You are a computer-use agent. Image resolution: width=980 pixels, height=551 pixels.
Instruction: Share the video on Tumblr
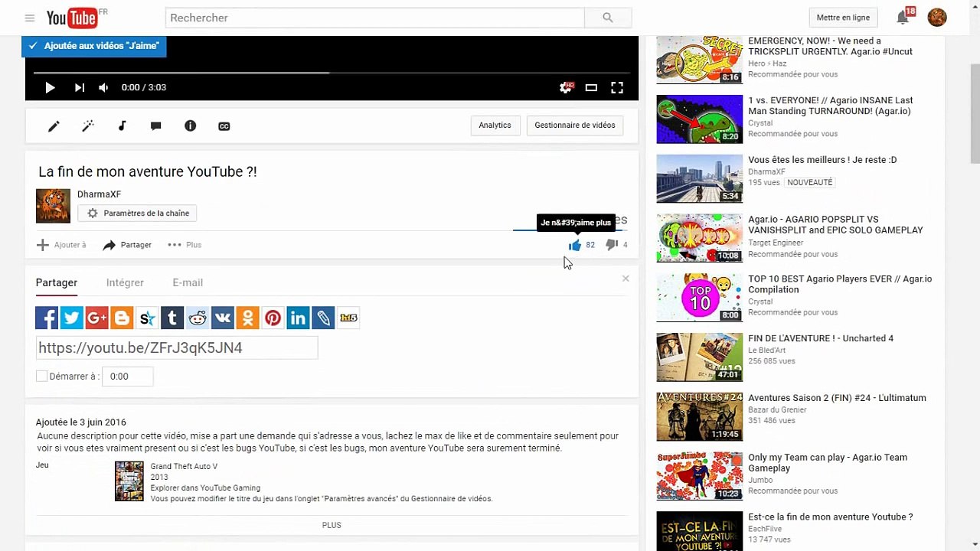click(172, 318)
